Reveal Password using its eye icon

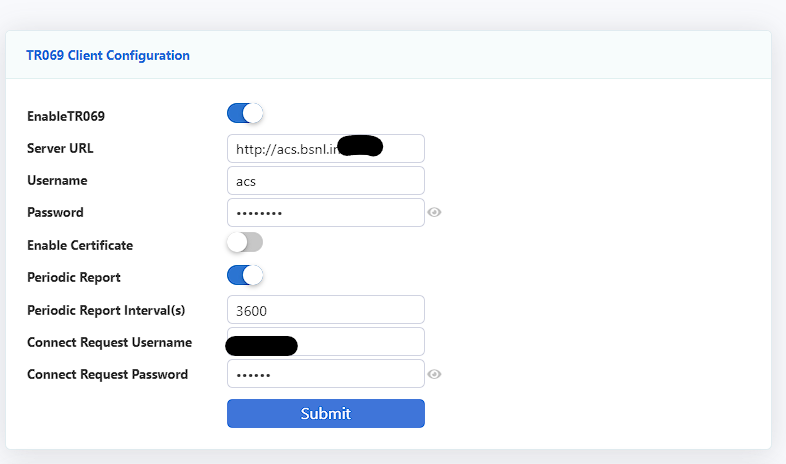[435, 212]
